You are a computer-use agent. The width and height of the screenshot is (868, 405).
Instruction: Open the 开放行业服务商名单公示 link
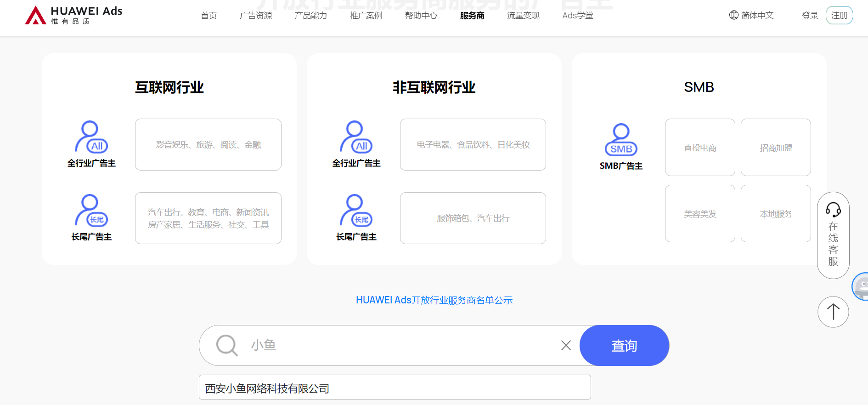434,300
